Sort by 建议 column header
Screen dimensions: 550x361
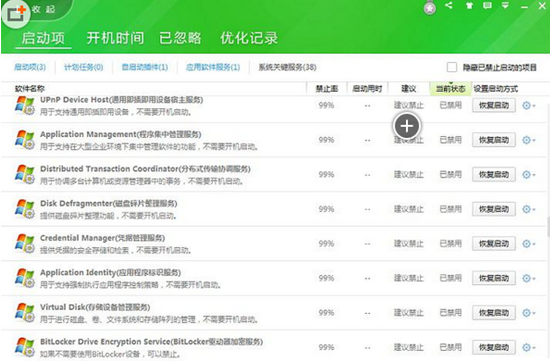pyautogui.click(x=409, y=88)
